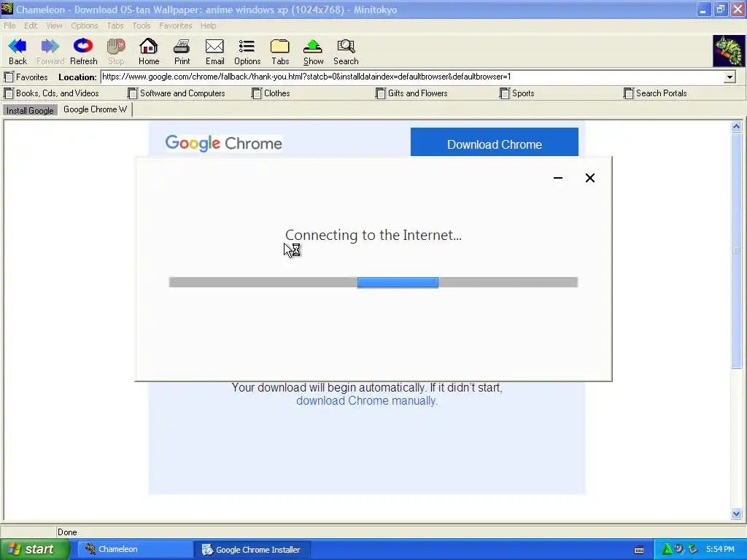This screenshot has height=560, width=747.
Task: Expand the Location address dropdown arrow
Action: pyautogui.click(x=729, y=77)
